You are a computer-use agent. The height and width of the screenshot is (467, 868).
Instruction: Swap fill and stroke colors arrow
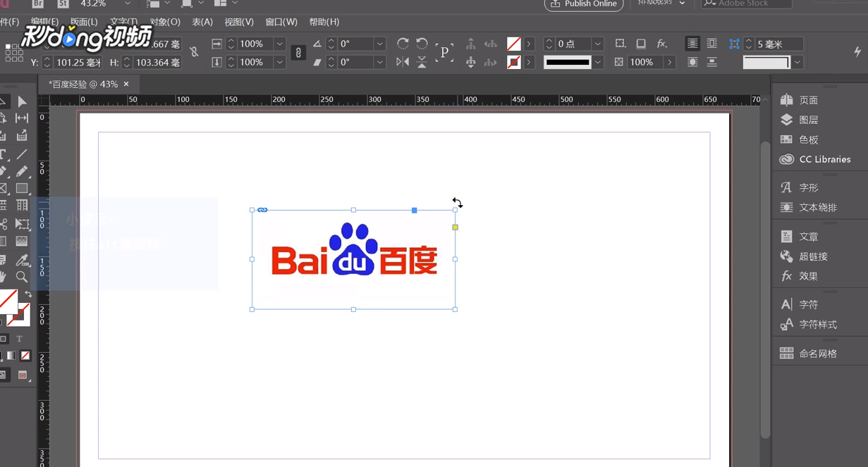pos(28,294)
